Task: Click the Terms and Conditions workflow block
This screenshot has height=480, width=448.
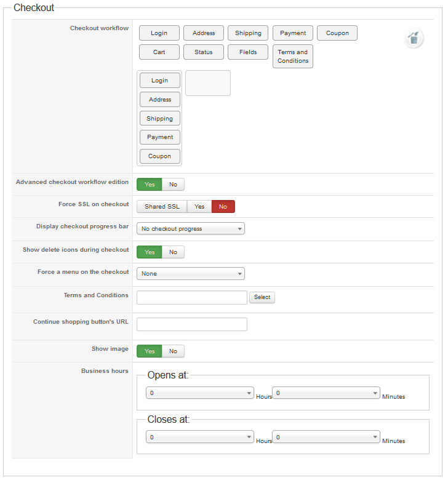Action: [x=293, y=57]
